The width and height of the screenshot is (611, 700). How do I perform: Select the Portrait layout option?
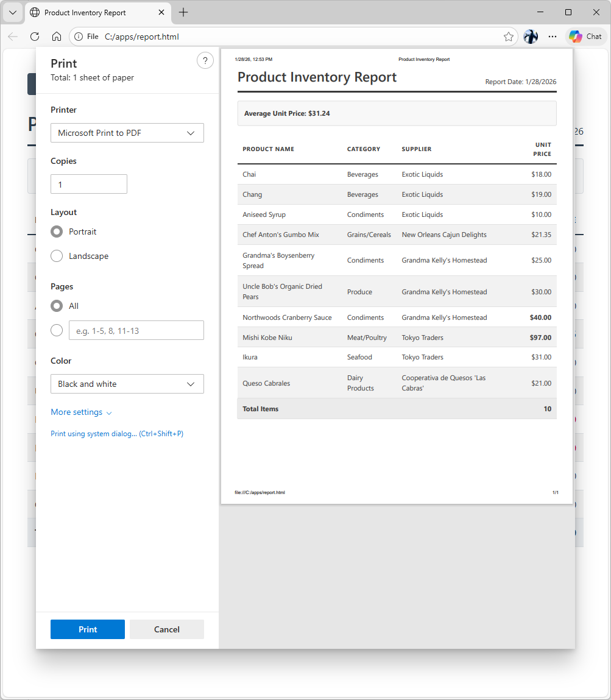point(57,232)
